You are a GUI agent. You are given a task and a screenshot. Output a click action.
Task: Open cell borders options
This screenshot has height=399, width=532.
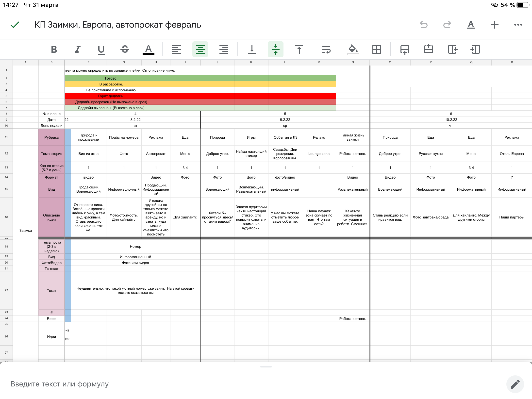pos(377,49)
